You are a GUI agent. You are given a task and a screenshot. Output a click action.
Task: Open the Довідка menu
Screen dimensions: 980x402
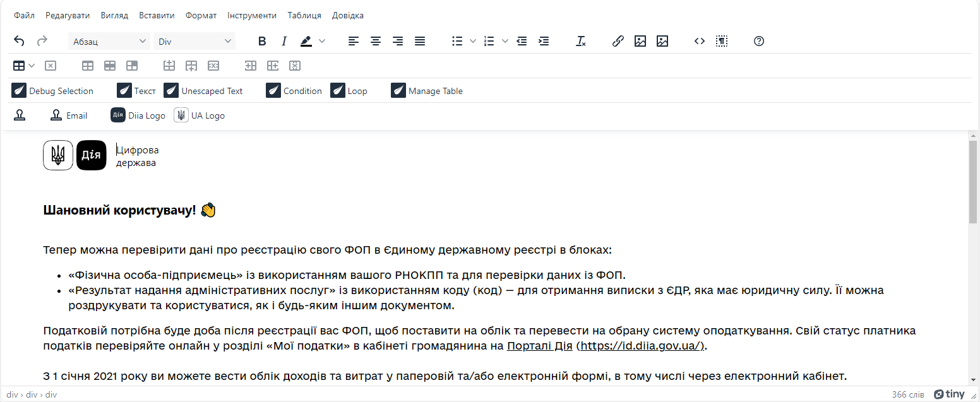pyautogui.click(x=348, y=15)
